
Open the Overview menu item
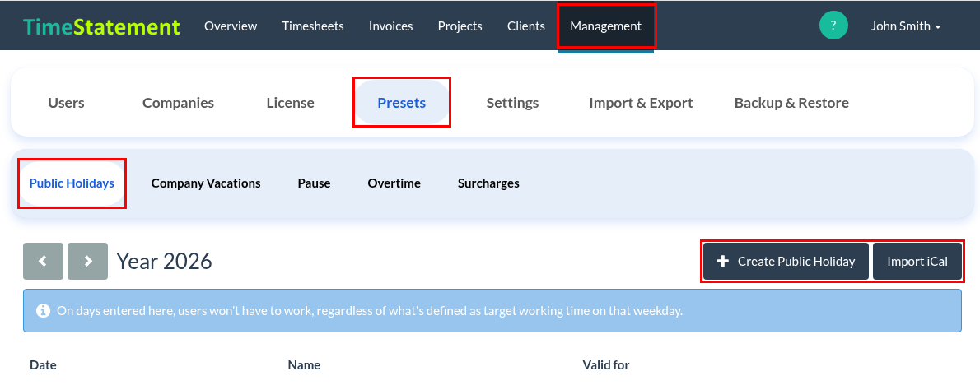(231, 26)
